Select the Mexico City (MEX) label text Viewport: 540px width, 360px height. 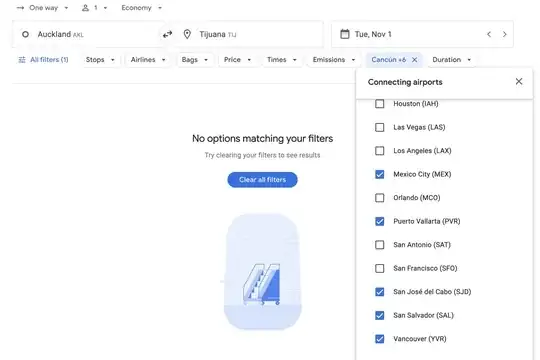(422, 174)
